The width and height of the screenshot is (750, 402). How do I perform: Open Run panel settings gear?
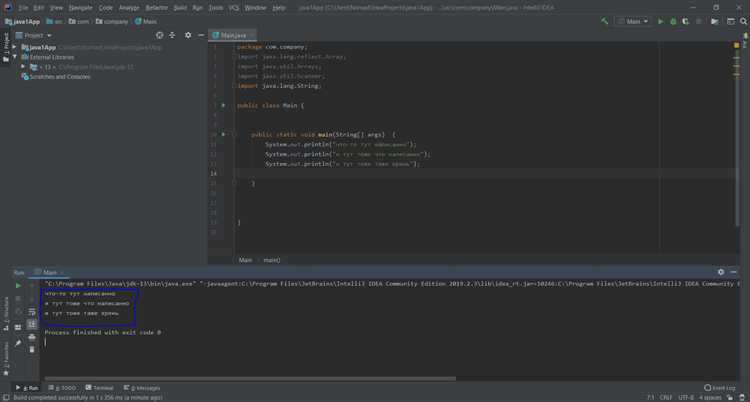721,272
